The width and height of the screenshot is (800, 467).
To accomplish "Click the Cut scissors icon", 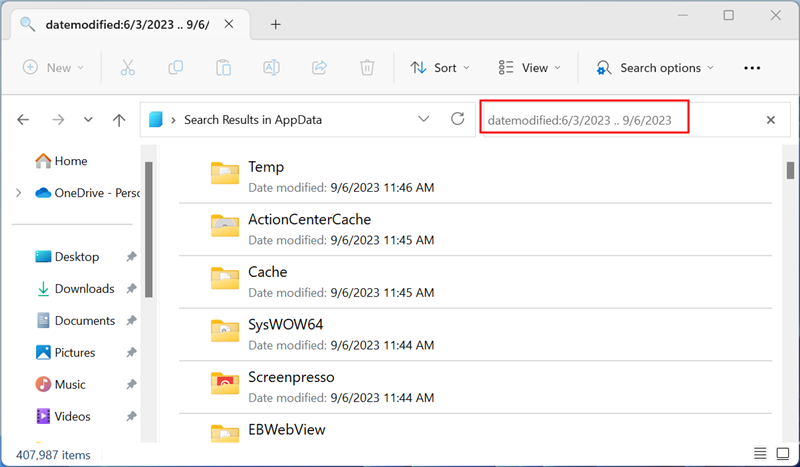I will click(127, 68).
